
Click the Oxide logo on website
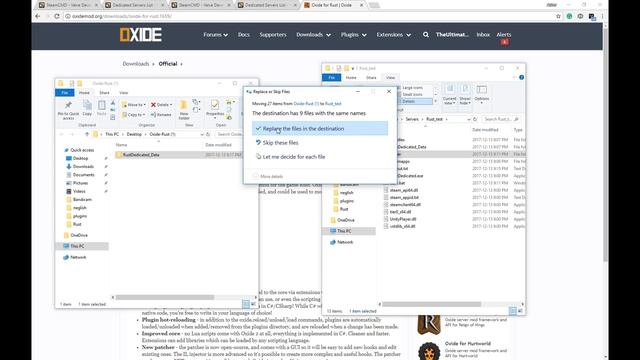pyautogui.click(x=141, y=35)
